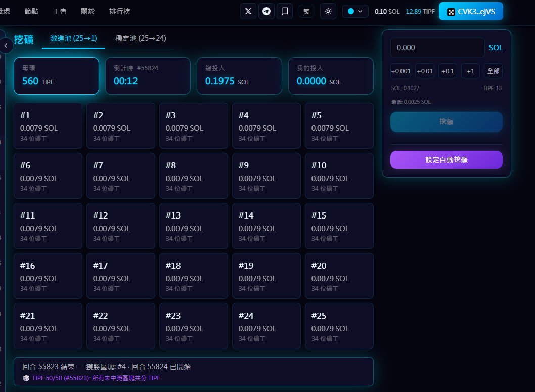Click the TIPF: 13 balance text
Image resolution: width=535 pixels, height=392 pixels.
click(x=493, y=88)
